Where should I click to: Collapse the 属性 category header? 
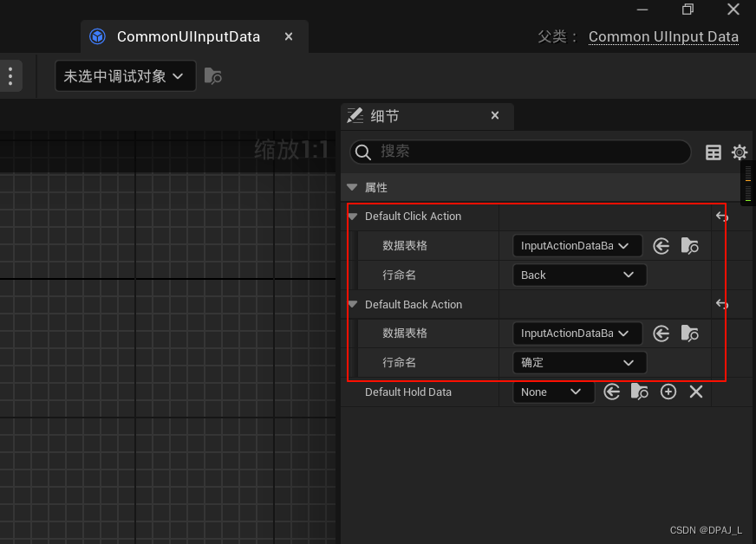coord(352,186)
